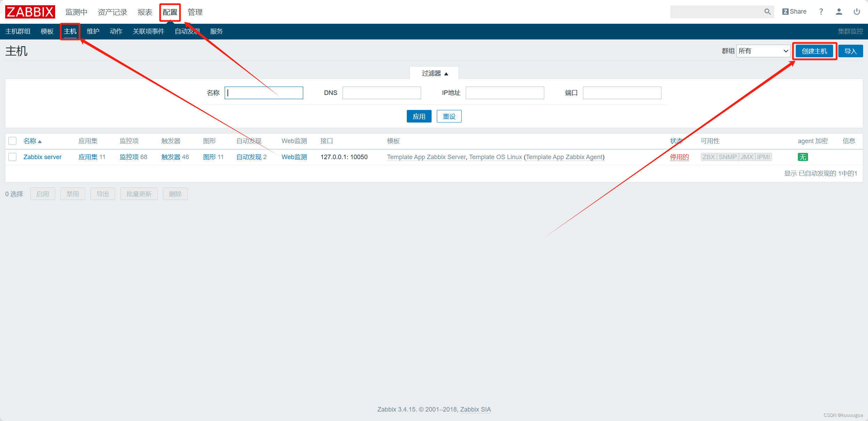The height and width of the screenshot is (421, 868).
Task: Go to the 主机群组 submenu
Action: 18,31
